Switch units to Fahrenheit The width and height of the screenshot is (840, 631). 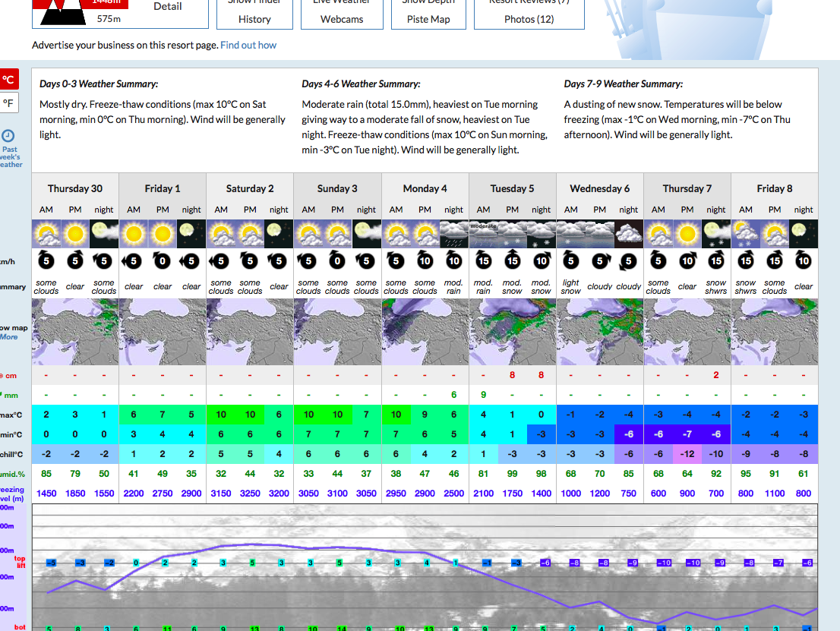click(8, 103)
